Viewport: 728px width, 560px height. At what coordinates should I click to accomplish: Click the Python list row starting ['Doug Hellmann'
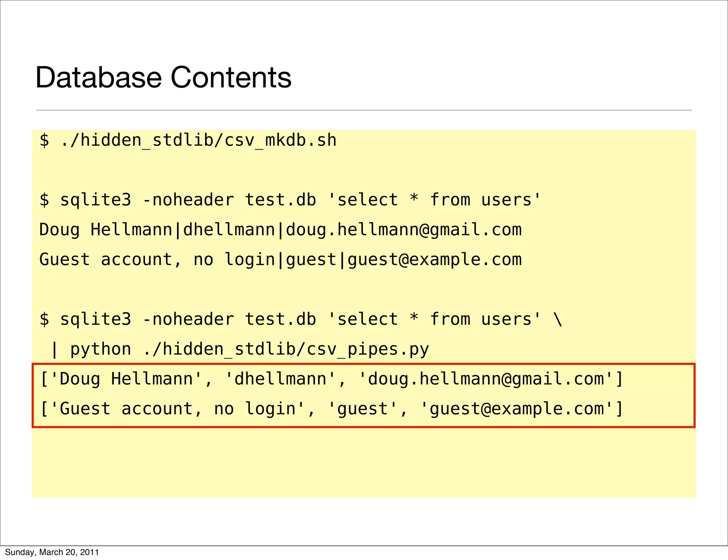click(x=332, y=379)
